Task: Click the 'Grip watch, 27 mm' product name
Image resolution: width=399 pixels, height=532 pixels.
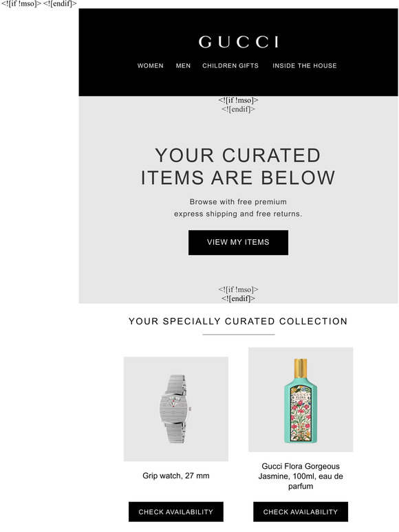Action: (176, 476)
